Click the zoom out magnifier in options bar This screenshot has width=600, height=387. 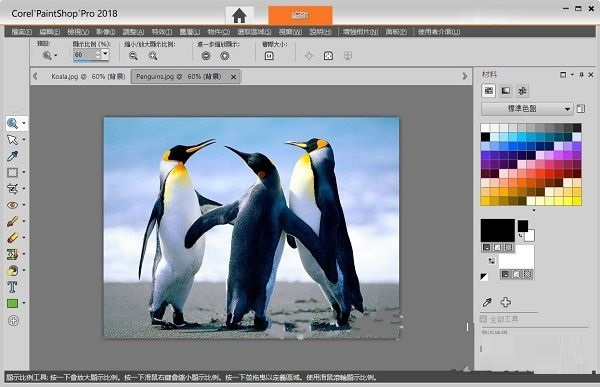133,56
